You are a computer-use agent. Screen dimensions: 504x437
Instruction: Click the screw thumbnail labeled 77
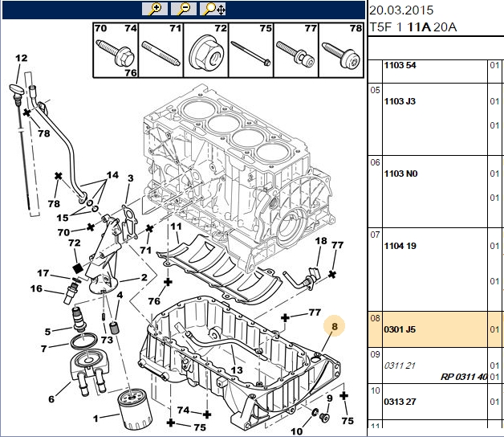pyautogui.click(x=296, y=50)
